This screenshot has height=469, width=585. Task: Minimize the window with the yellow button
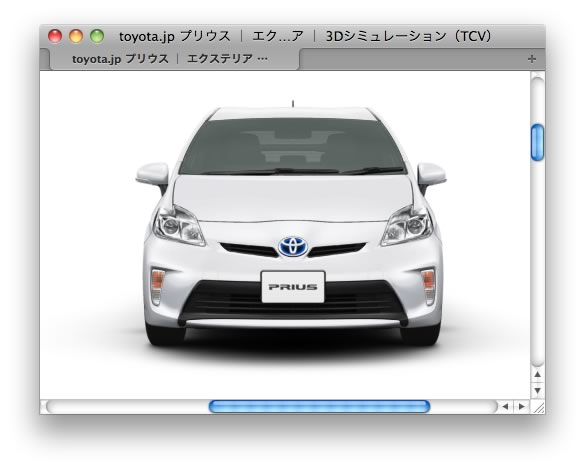76,36
